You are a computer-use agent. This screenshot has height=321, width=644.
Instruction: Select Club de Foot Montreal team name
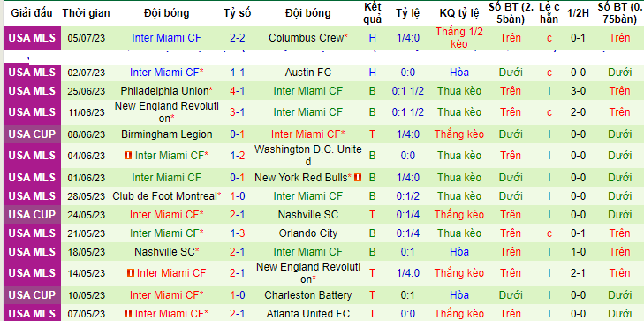164,196
